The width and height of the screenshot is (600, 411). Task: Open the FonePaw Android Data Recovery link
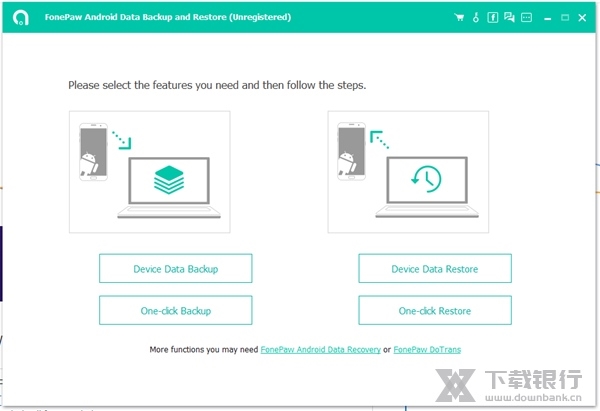tap(320, 350)
